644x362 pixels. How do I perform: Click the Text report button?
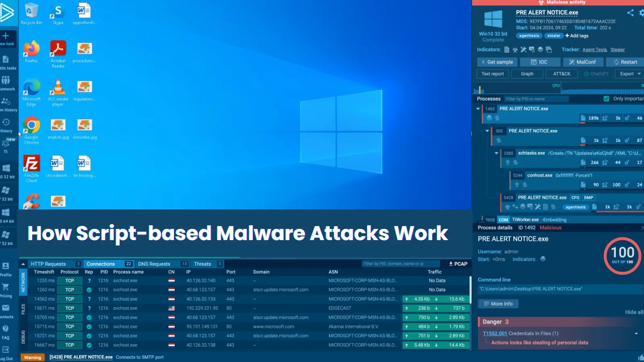[492, 74]
